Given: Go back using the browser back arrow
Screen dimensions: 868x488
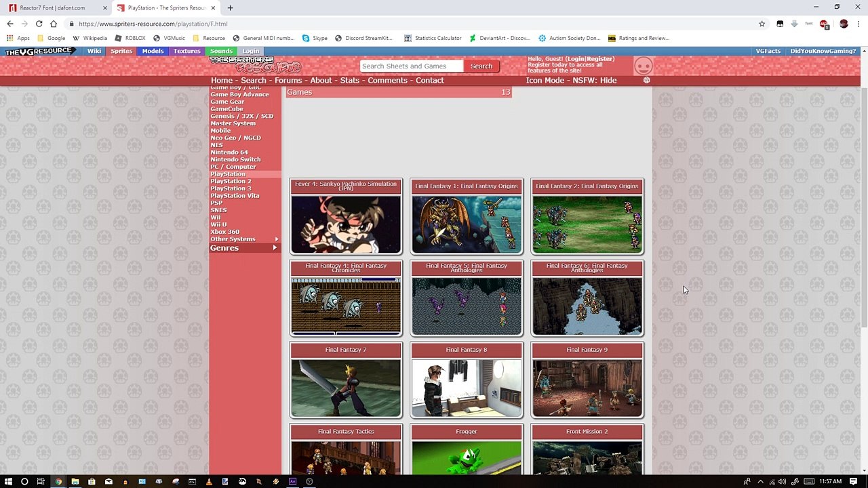Looking at the screenshot, I should (9, 24).
